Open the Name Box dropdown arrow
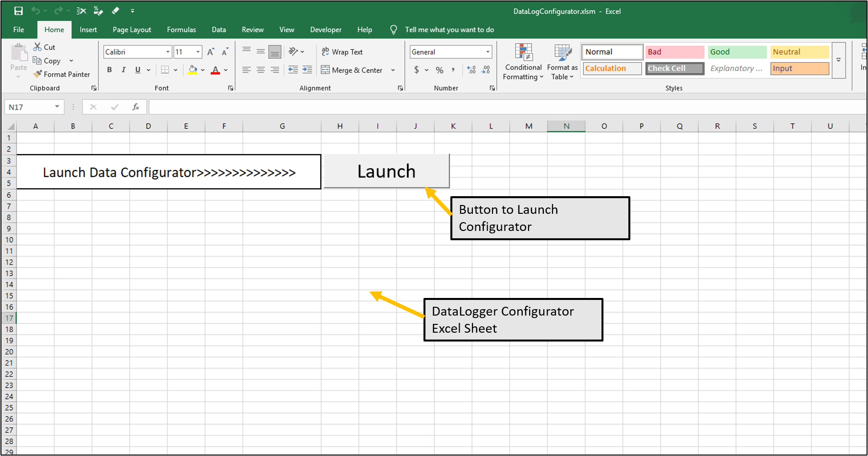The width and height of the screenshot is (868, 456). pyautogui.click(x=57, y=107)
